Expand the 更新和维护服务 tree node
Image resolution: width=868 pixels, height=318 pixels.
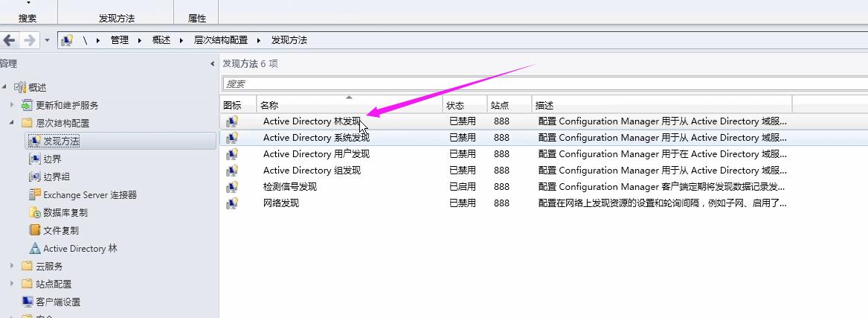point(12,105)
